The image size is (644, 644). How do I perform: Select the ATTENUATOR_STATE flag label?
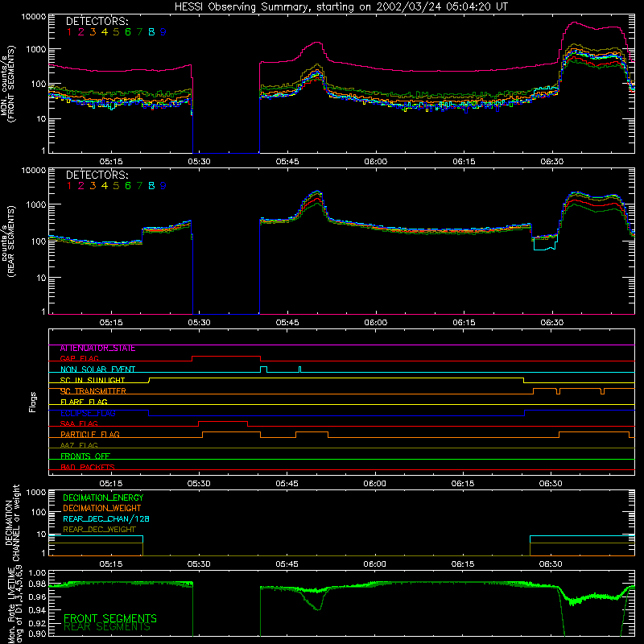point(97,349)
